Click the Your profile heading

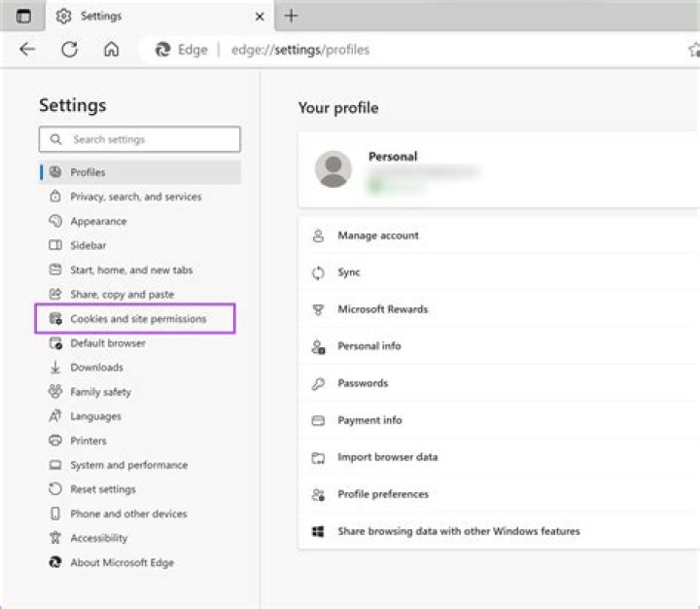(x=338, y=108)
